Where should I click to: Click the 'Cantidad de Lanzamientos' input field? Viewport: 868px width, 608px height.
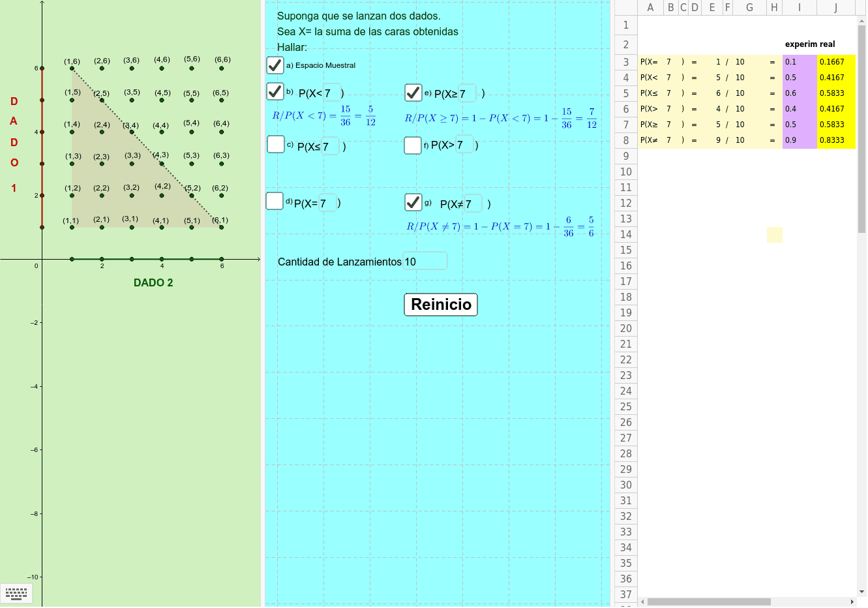(425, 260)
